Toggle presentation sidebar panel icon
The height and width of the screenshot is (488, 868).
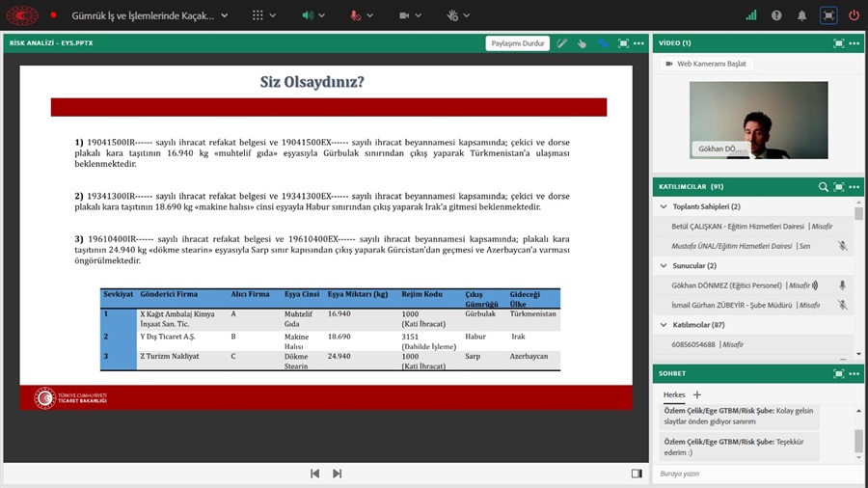[636, 474]
